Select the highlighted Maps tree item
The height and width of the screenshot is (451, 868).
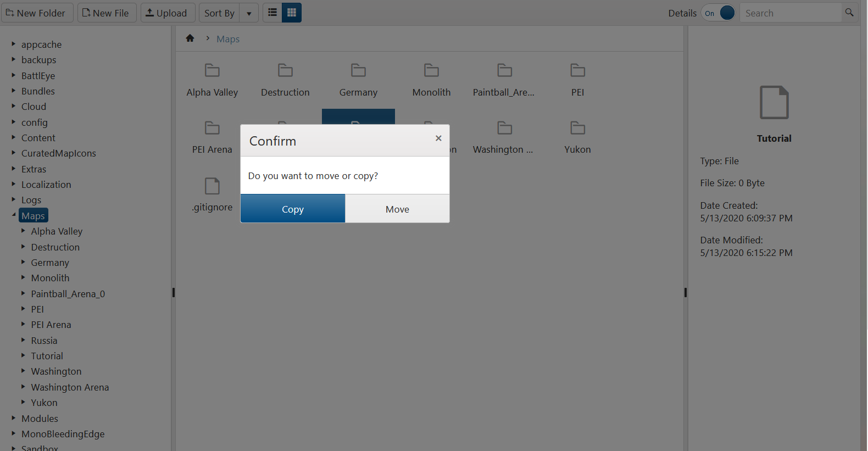pyautogui.click(x=34, y=215)
